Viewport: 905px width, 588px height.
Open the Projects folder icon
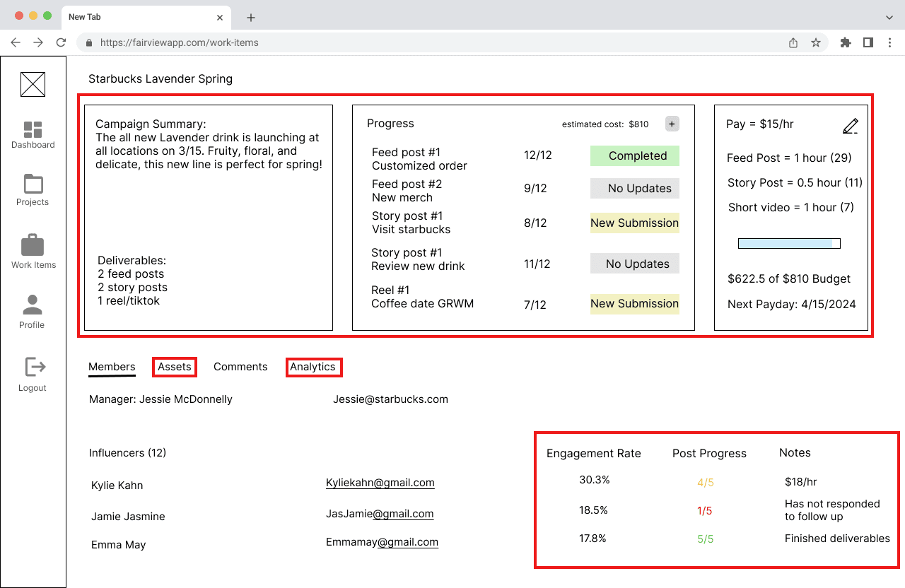point(33,184)
